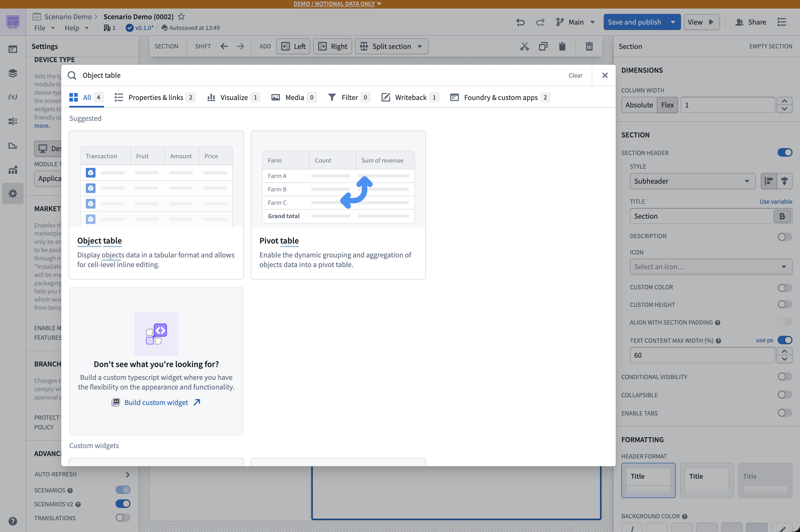Disable the Scenarios V2 toggle
Screen dimensions: 800x532
pyautogui.click(x=123, y=504)
